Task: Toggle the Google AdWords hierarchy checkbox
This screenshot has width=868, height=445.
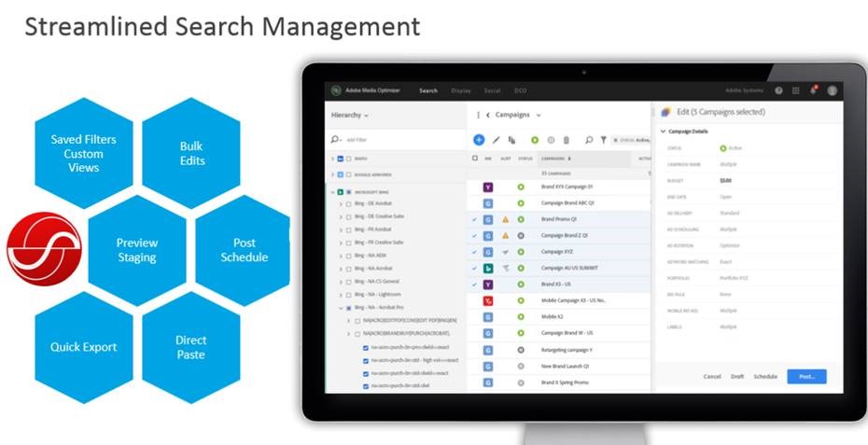Action: pyautogui.click(x=348, y=174)
